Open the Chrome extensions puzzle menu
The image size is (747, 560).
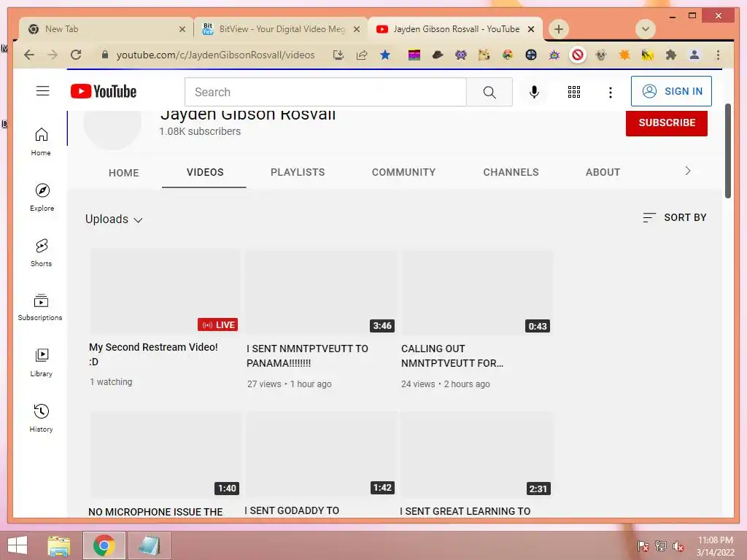pos(671,55)
